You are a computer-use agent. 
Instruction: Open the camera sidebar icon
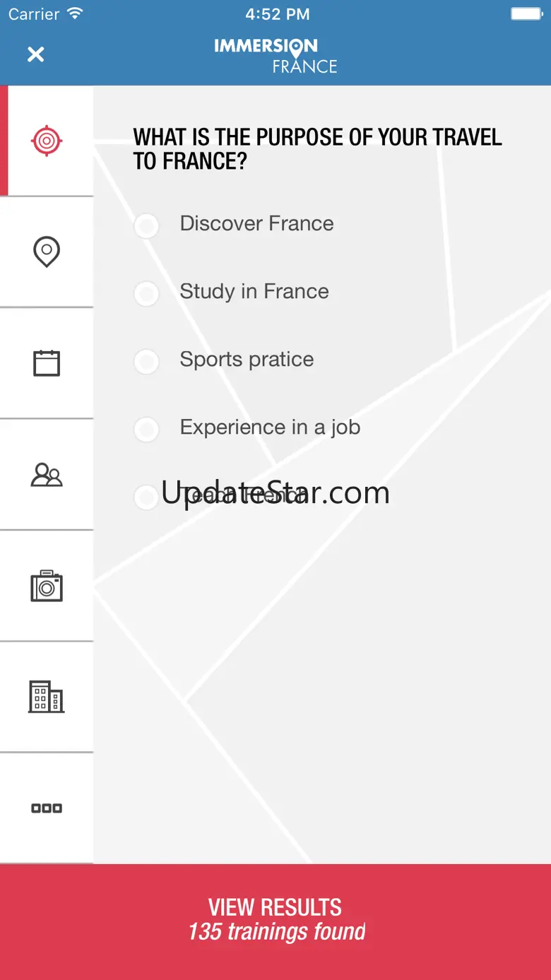(47, 586)
